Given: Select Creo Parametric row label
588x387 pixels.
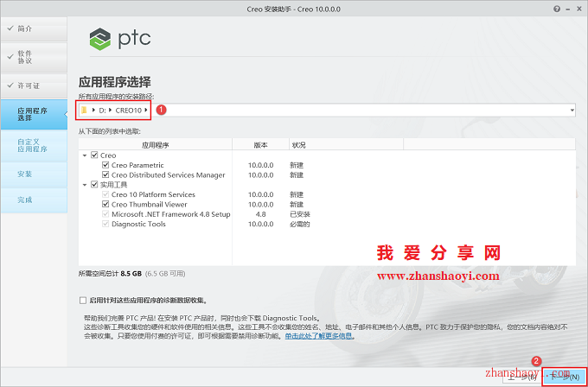Looking at the screenshot, I should point(137,165).
